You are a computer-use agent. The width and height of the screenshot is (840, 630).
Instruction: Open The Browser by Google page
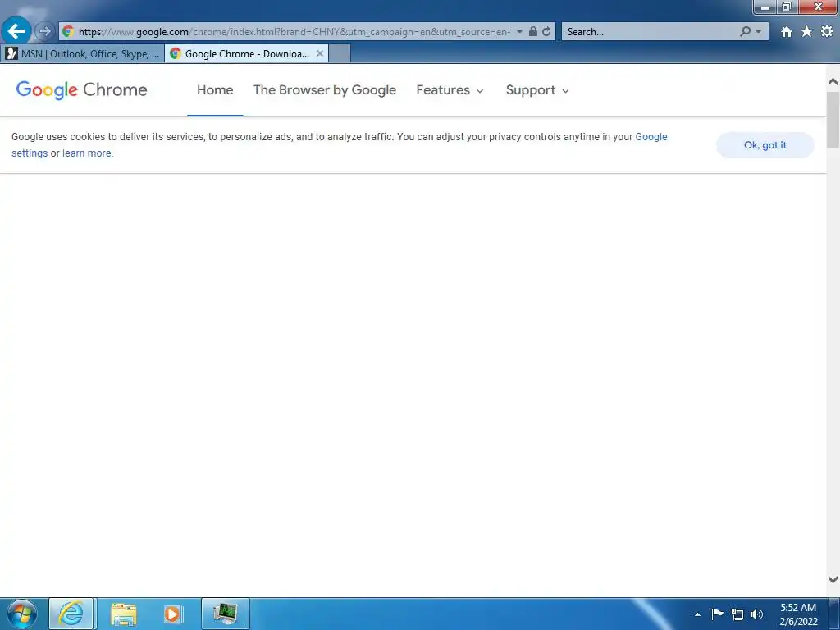[325, 90]
